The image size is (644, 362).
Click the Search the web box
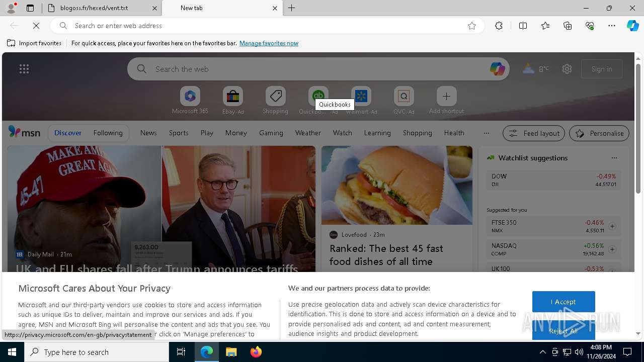tap(318, 69)
